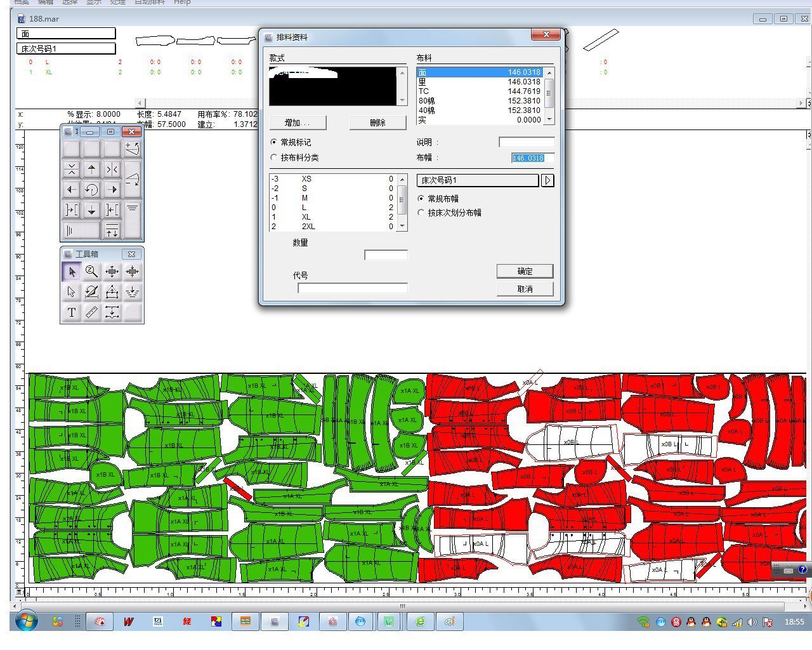
Task: Activate the zoom magnifier tool in 工具箱
Action: coord(91,272)
